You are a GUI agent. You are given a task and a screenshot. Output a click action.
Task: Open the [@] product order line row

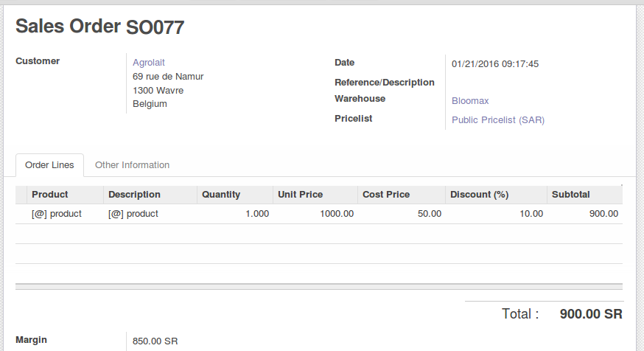(x=319, y=214)
